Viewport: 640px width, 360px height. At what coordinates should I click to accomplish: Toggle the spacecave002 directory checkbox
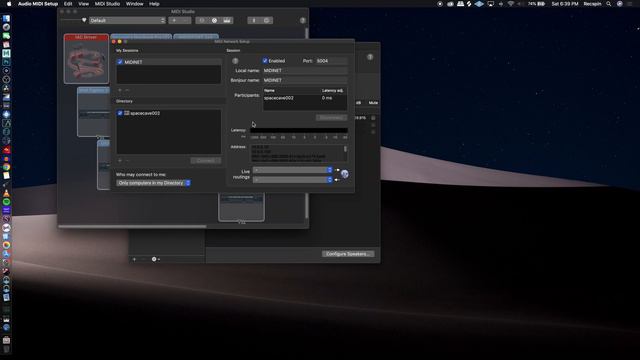[x=120, y=113]
